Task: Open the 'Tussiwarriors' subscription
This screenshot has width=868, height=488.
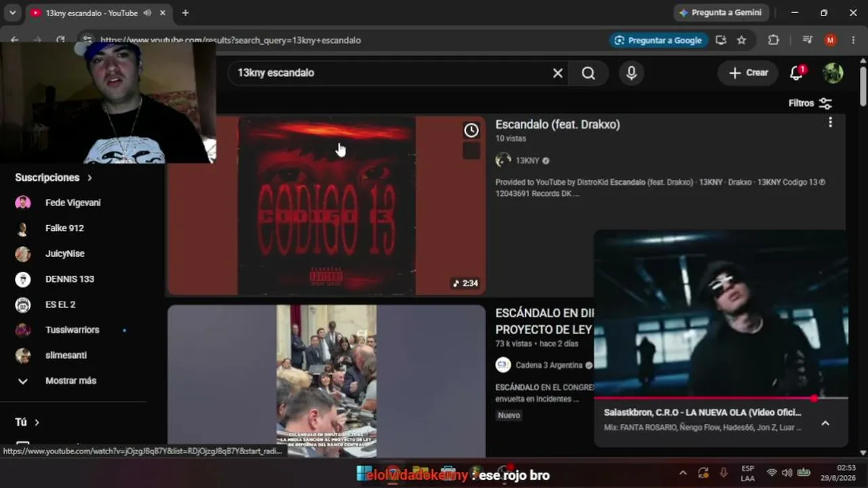Action: tap(73, 330)
